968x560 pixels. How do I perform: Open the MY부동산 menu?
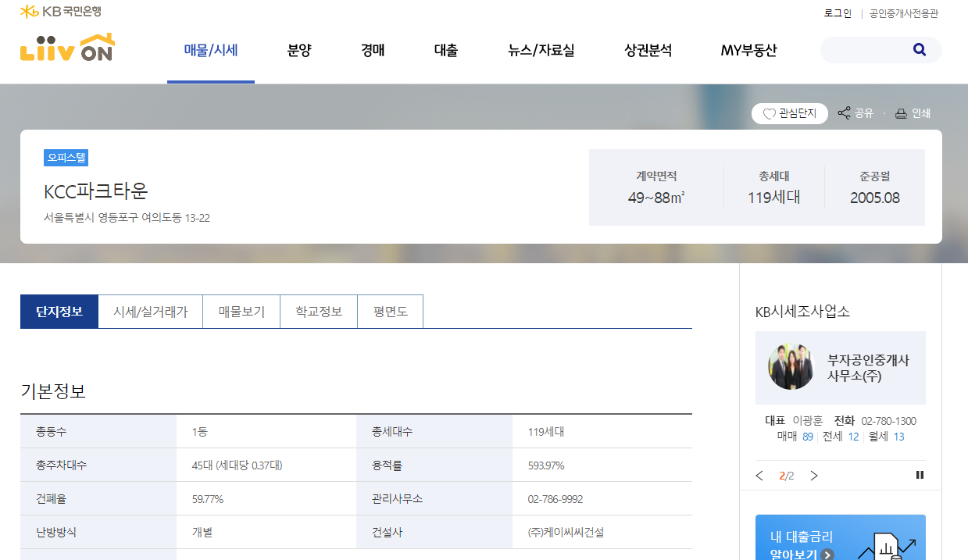click(x=748, y=51)
